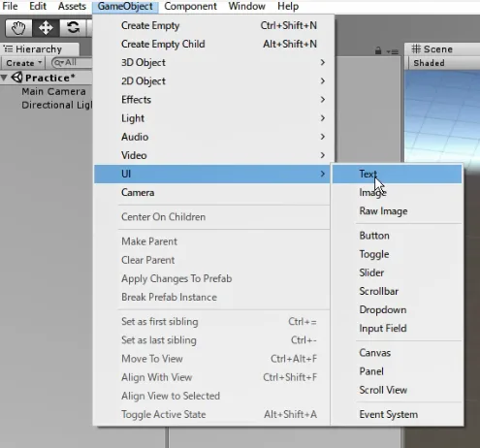Switch to the Hierarchy tab
Screen dimensions: 480x448
coord(39,49)
